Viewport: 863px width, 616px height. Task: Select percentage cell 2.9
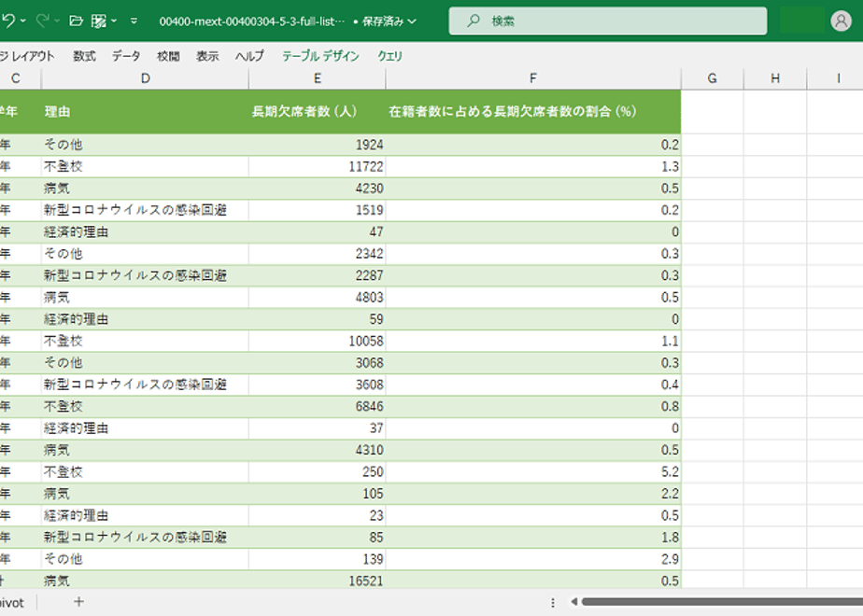[532, 559]
